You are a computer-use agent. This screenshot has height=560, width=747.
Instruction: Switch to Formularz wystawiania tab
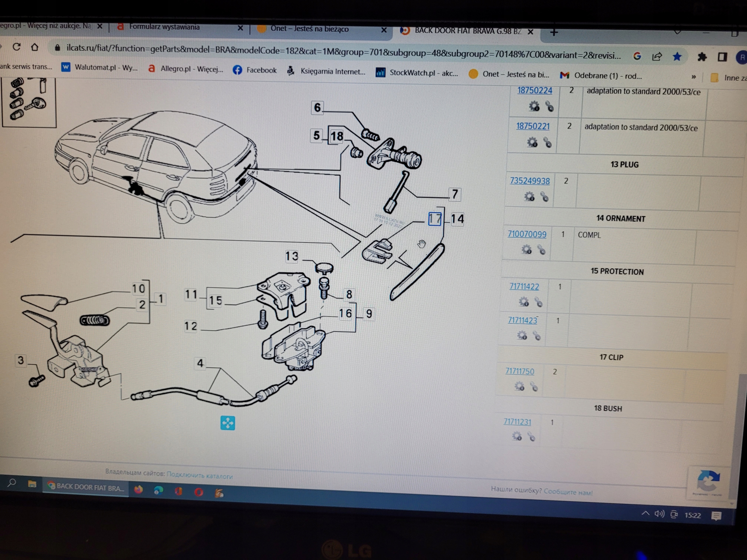click(x=165, y=27)
